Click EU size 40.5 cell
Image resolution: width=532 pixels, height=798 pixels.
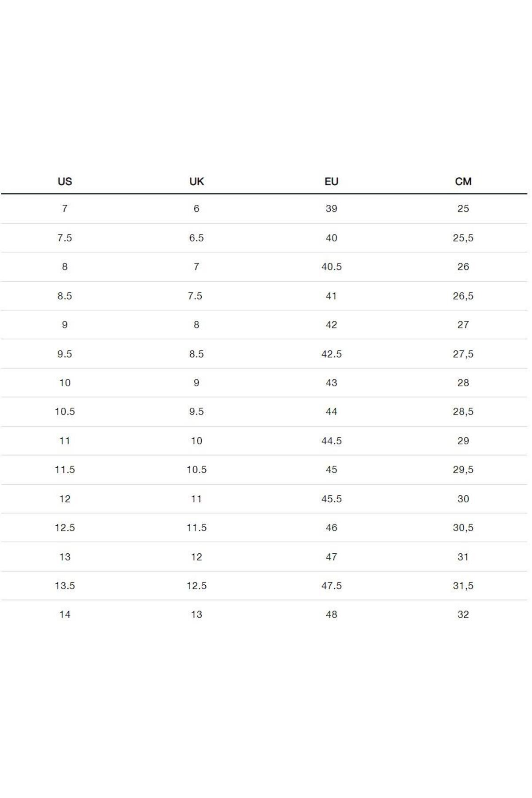(331, 267)
